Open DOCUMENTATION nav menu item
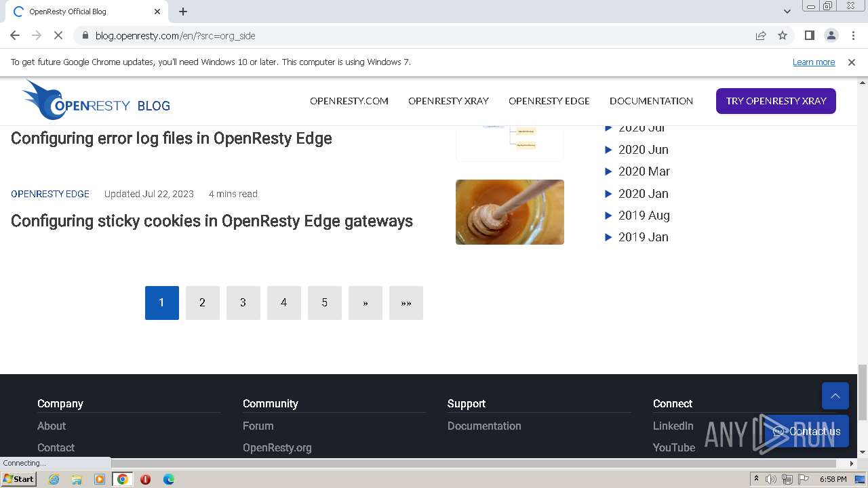The image size is (868, 488). pyautogui.click(x=651, y=101)
